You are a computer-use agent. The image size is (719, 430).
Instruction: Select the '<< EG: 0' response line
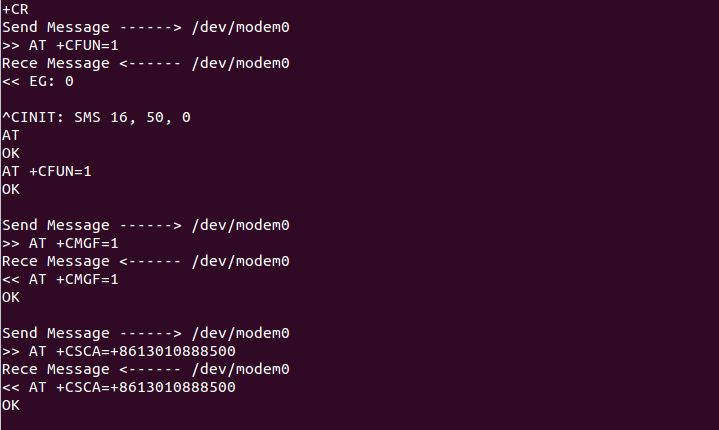38,82
